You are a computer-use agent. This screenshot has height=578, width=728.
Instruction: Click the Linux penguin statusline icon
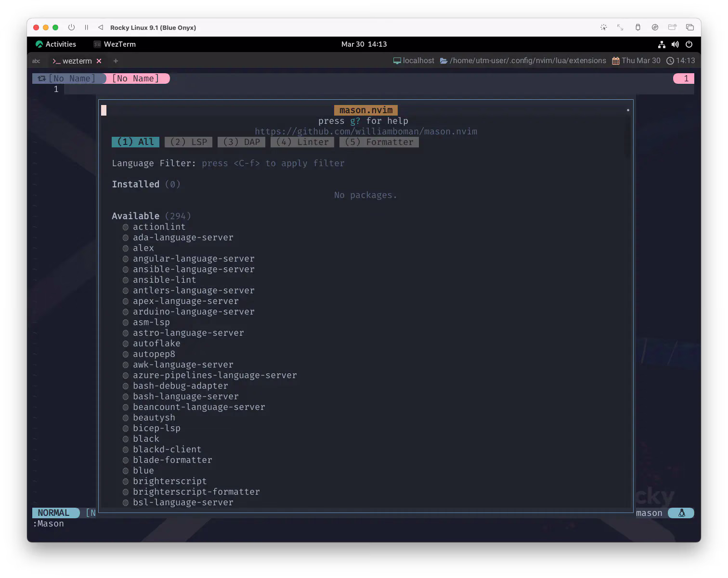coord(681,513)
